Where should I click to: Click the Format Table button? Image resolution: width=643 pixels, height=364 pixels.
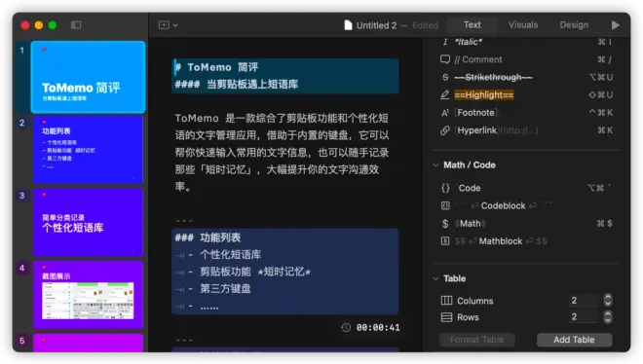476,340
